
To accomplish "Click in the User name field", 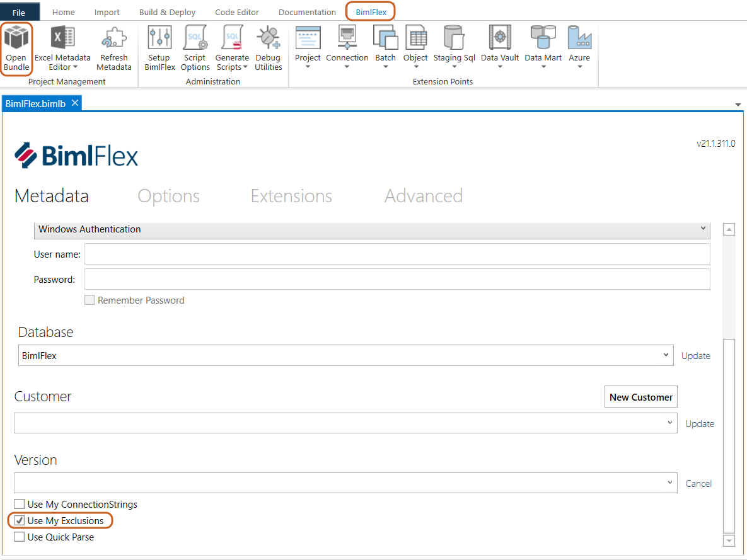I will point(397,254).
